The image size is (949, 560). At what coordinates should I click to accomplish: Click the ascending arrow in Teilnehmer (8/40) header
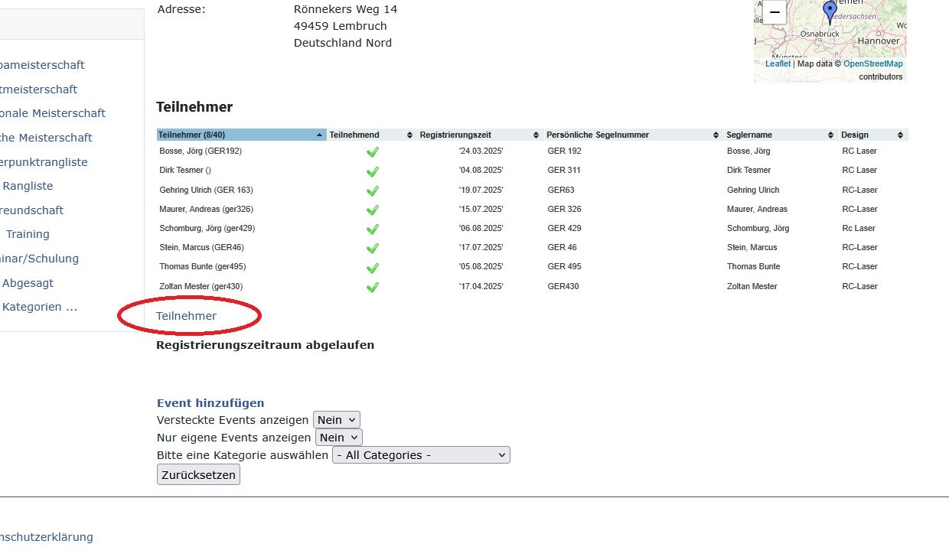click(319, 135)
